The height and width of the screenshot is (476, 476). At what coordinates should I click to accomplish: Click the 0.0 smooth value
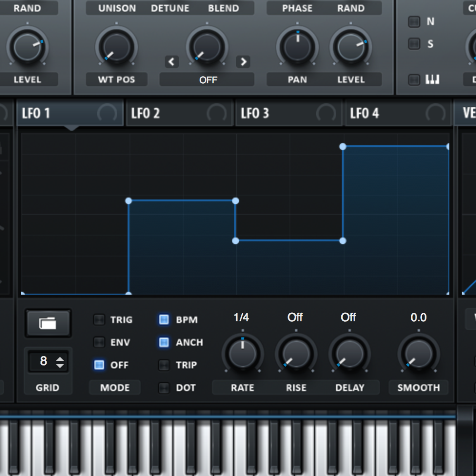pyautogui.click(x=418, y=317)
